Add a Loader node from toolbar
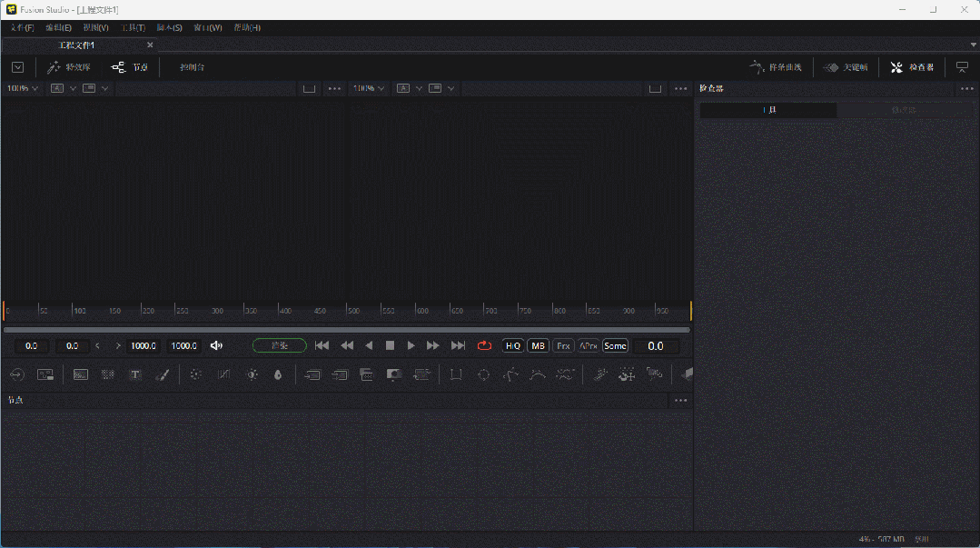Image resolution: width=980 pixels, height=548 pixels. coord(17,374)
